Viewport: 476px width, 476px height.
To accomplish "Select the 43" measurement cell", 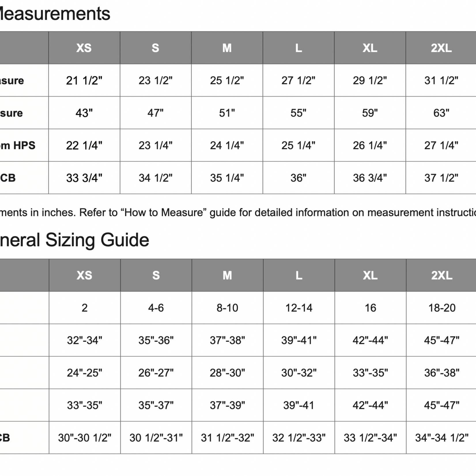I will pos(84,113).
